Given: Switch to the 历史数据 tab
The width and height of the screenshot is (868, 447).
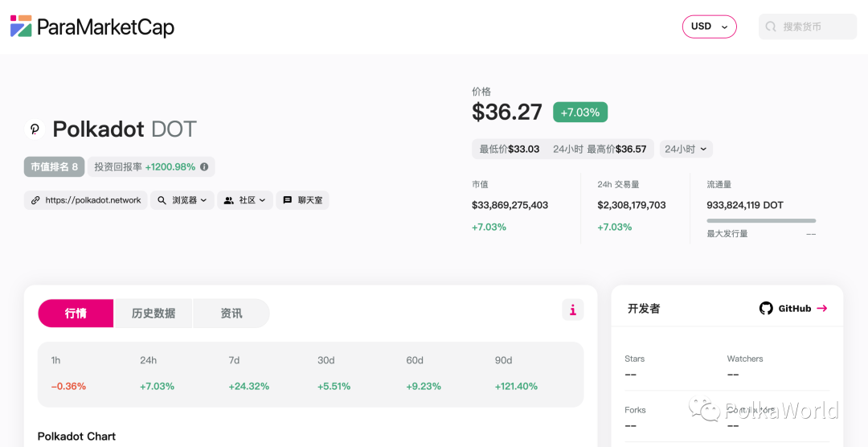Looking at the screenshot, I should point(154,314).
